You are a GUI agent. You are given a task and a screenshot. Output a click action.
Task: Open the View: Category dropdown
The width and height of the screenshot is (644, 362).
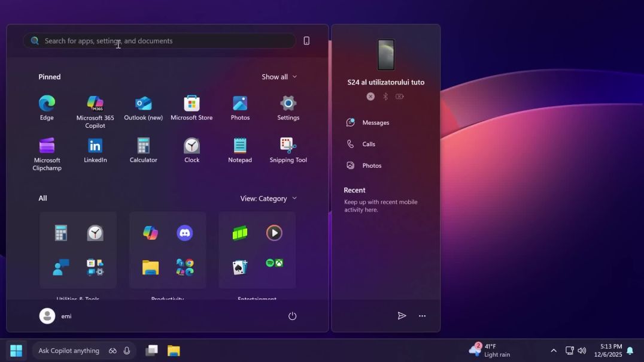coord(268,198)
